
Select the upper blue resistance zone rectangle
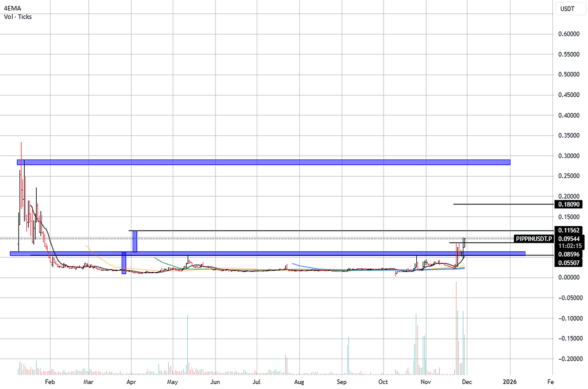[264, 162]
